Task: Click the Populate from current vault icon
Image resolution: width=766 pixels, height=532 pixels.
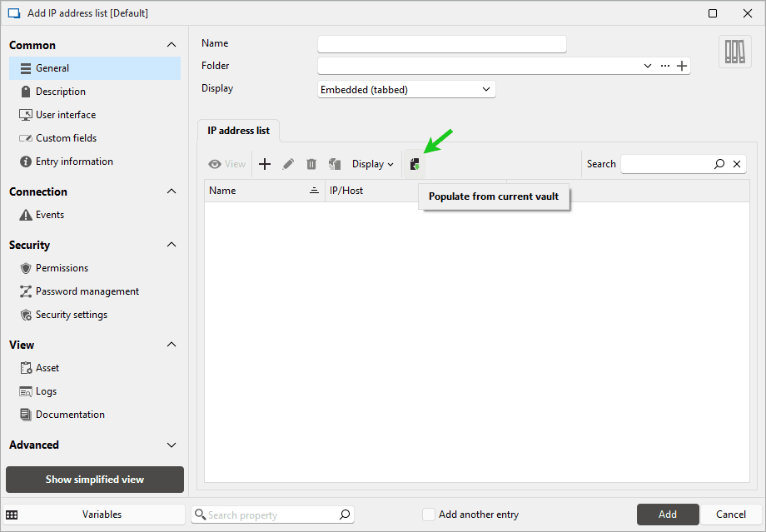Action: [x=415, y=165]
